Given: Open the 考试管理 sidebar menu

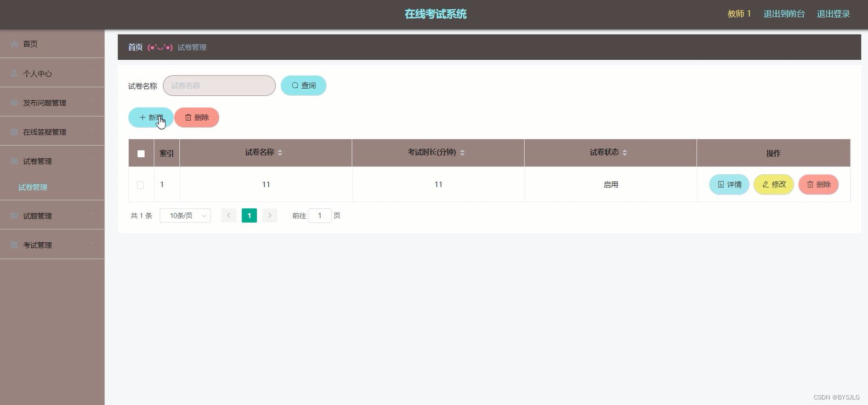Looking at the screenshot, I should [x=52, y=245].
